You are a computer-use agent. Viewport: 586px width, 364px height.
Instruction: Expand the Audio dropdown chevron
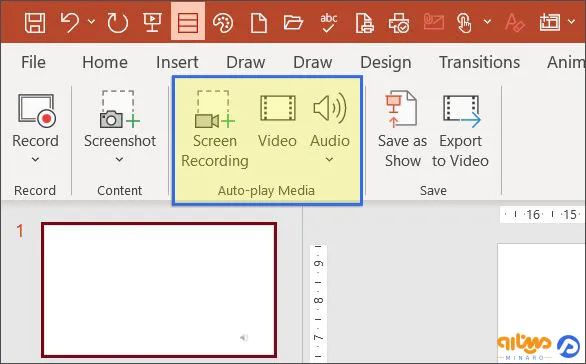(329, 160)
